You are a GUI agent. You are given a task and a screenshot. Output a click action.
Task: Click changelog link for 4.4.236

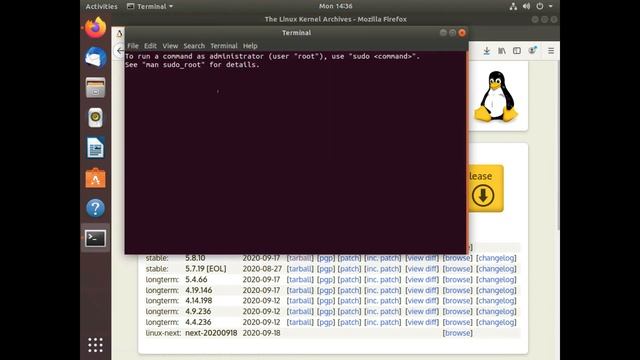[496, 322]
